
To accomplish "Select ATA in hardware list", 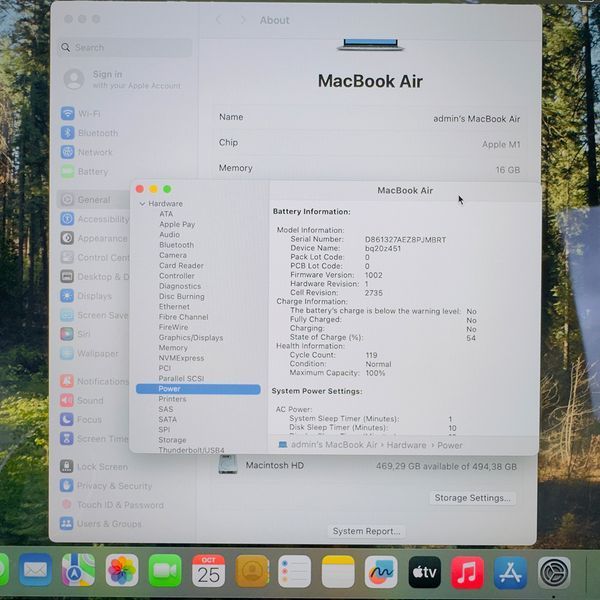I will tap(166, 214).
